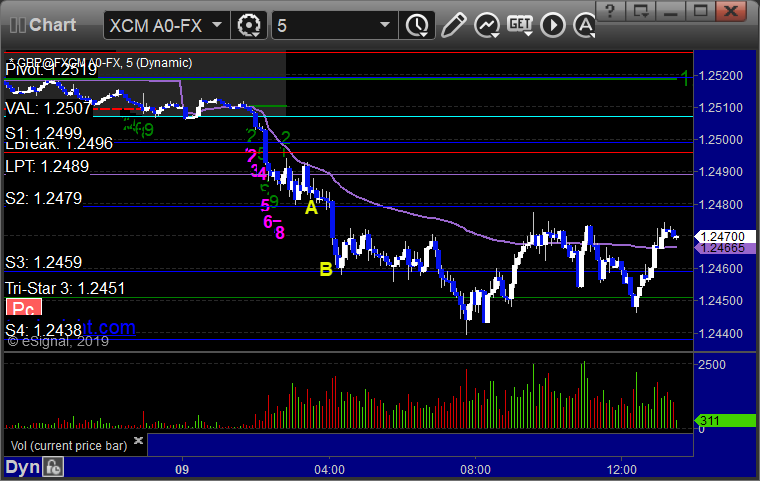The image size is (760, 481).
Task: Maximize the chart window
Action: [700, 11]
